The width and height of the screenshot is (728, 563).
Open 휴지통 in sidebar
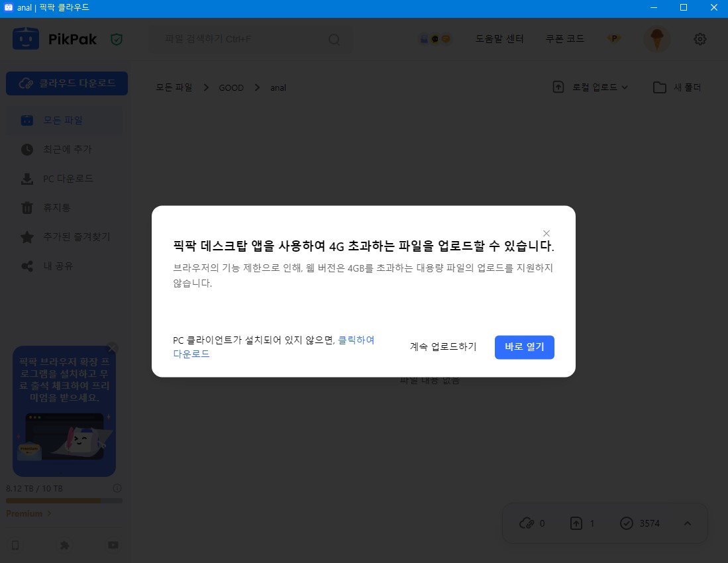65,207
